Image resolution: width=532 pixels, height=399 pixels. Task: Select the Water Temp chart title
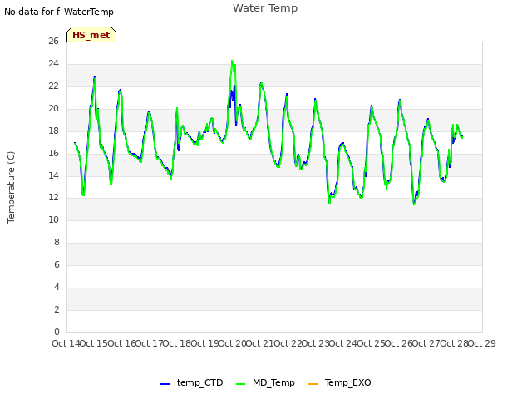pos(265,8)
